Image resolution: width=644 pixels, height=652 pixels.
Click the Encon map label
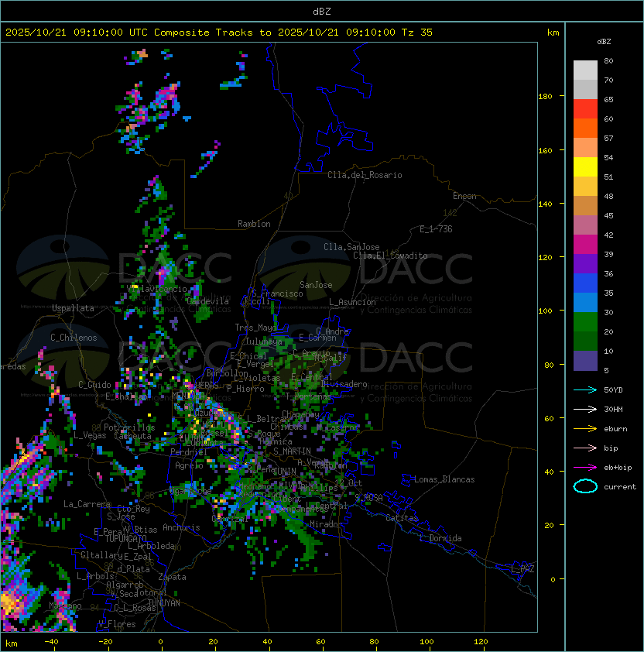464,196
